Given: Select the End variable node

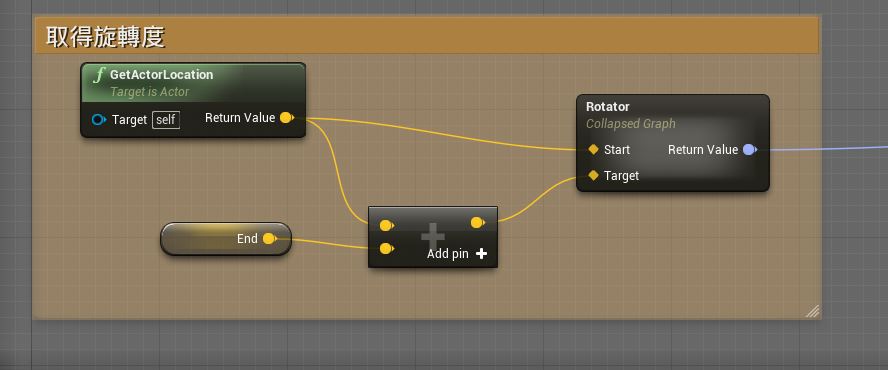Looking at the screenshot, I should pyautogui.click(x=226, y=239).
